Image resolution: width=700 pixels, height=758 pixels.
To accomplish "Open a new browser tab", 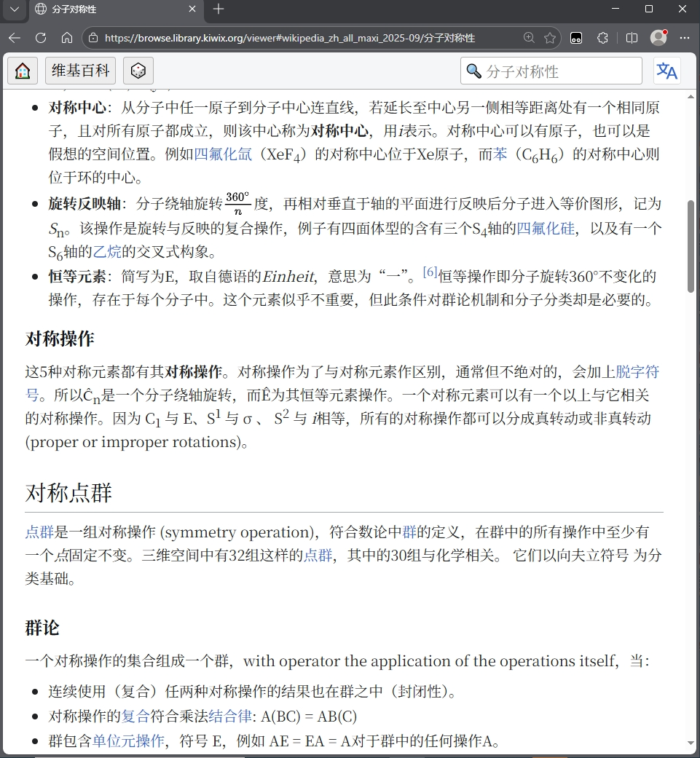I will [219, 9].
